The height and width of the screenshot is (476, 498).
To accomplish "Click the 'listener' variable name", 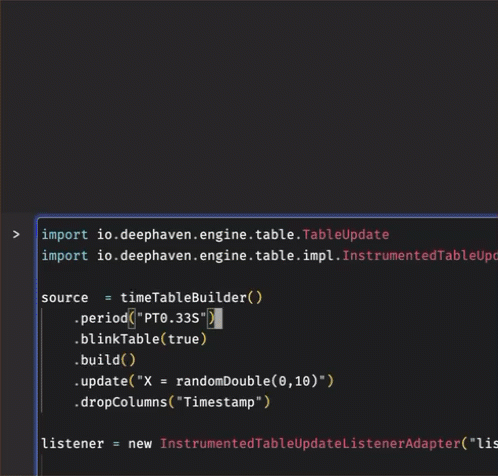I will [x=73, y=444].
